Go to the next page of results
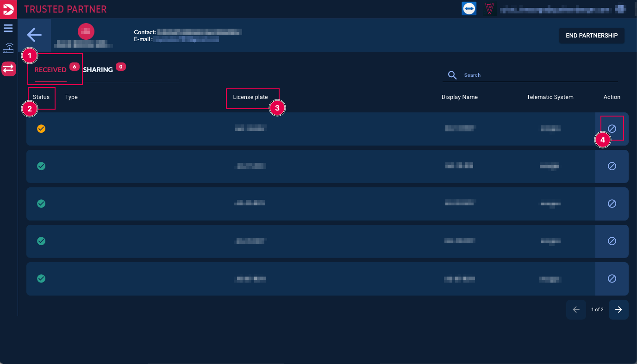 [618, 310]
